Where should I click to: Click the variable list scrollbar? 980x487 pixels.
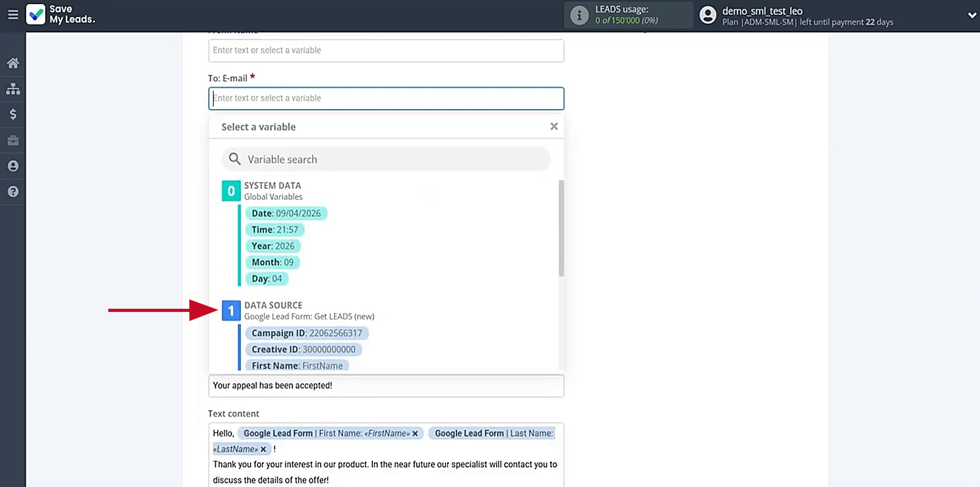pyautogui.click(x=561, y=228)
